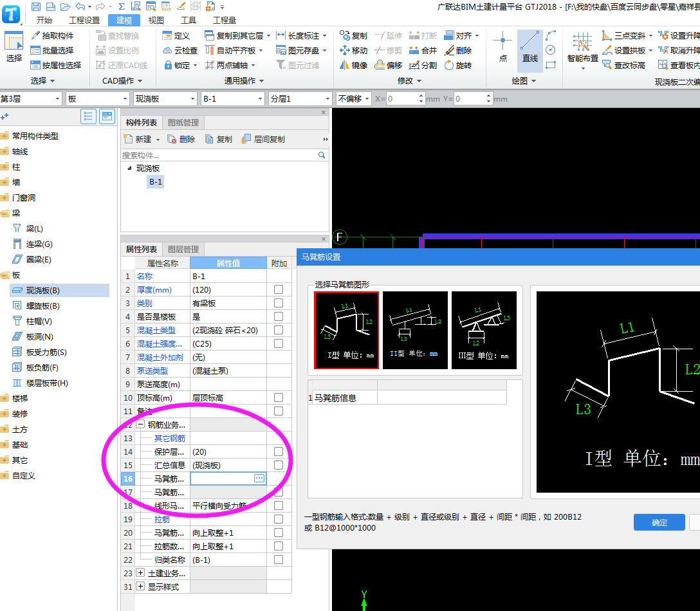Switch to the 图纸管理 tab
Screen dimensions: 700x611
[183, 123]
